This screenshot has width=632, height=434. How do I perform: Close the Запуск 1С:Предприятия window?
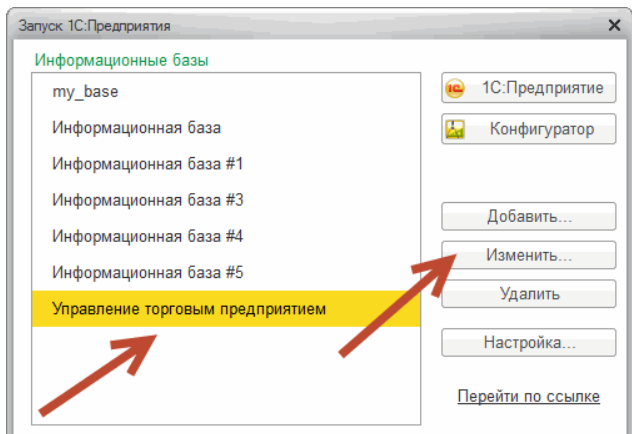(613, 23)
